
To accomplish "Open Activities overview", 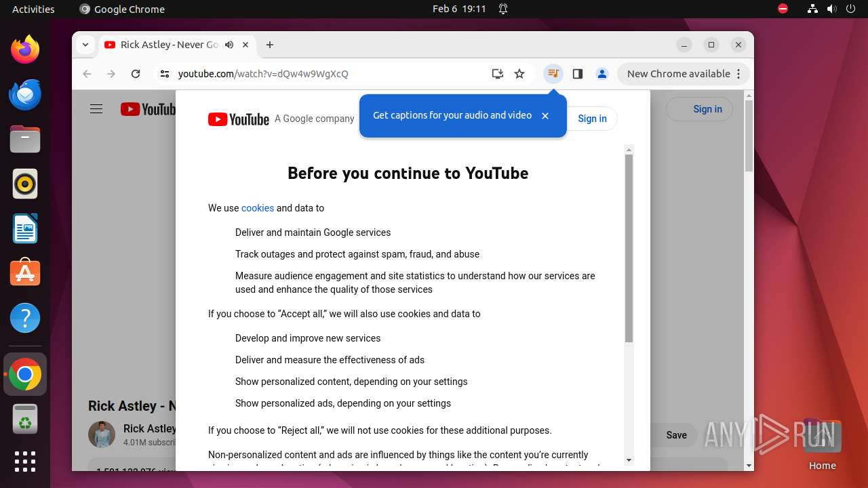I will pyautogui.click(x=33, y=9).
